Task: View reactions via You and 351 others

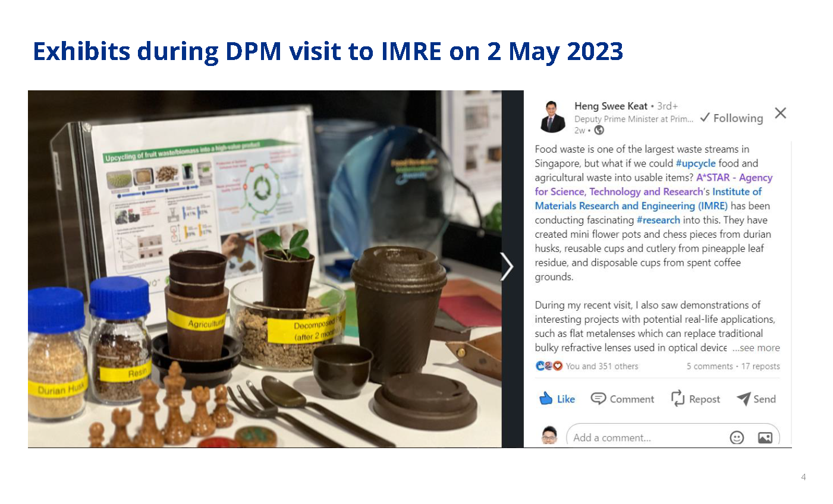Action: coord(601,366)
